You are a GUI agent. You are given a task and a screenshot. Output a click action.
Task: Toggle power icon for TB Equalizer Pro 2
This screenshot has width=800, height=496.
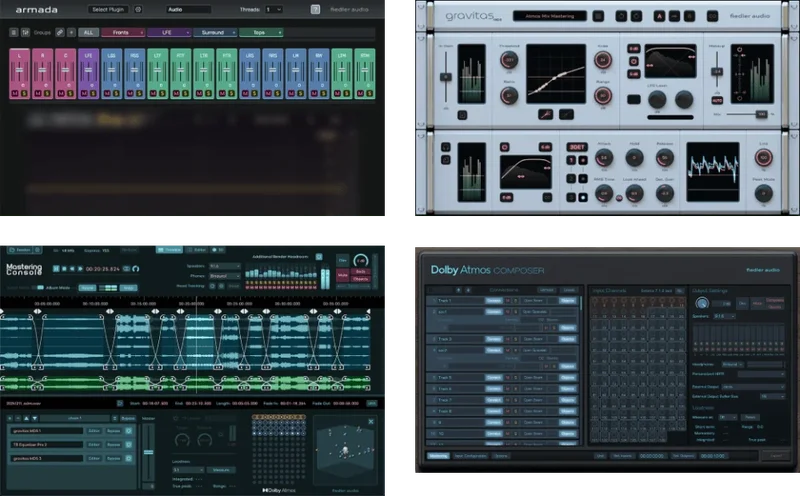point(129,444)
